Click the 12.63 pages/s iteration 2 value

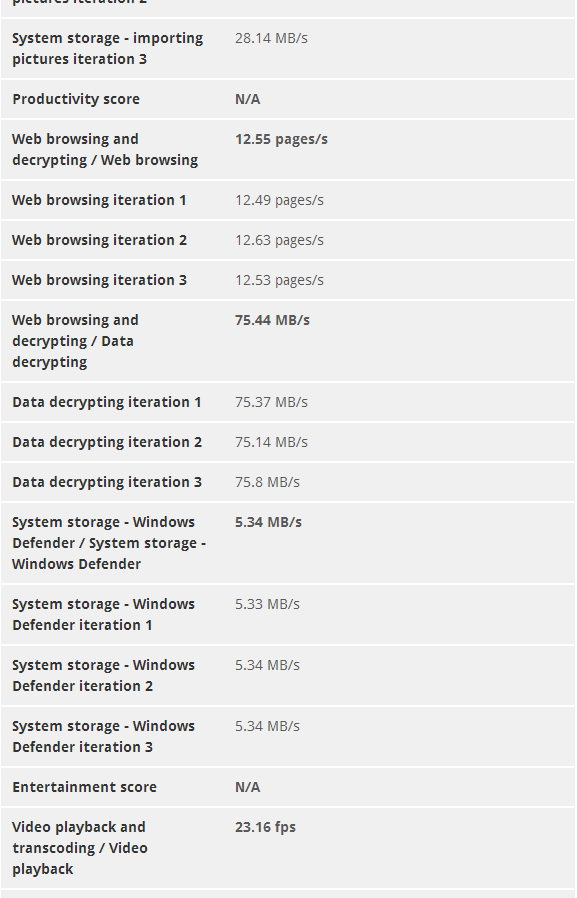coord(279,240)
